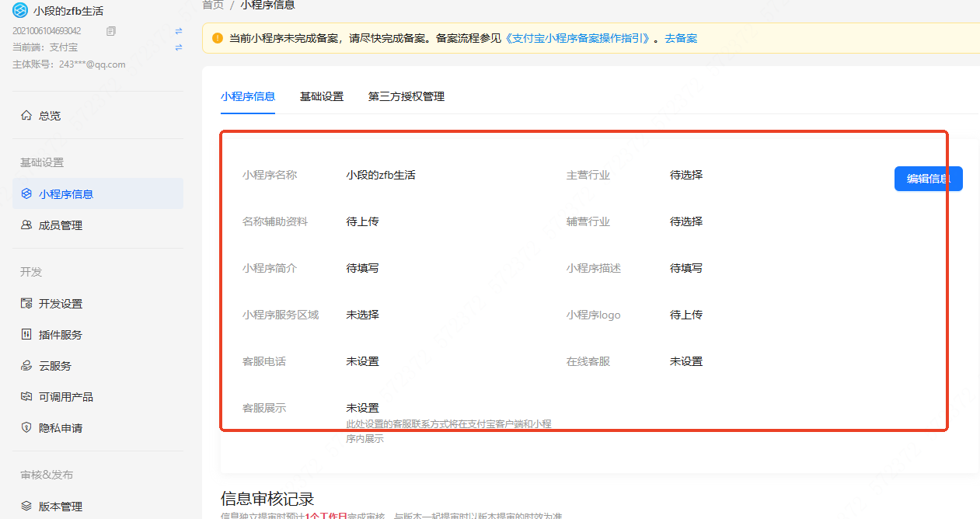Open 云服务 cloud services in sidebar
Image resolution: width=980 pixels, height=519 pixels.
(x=56, y=365)
